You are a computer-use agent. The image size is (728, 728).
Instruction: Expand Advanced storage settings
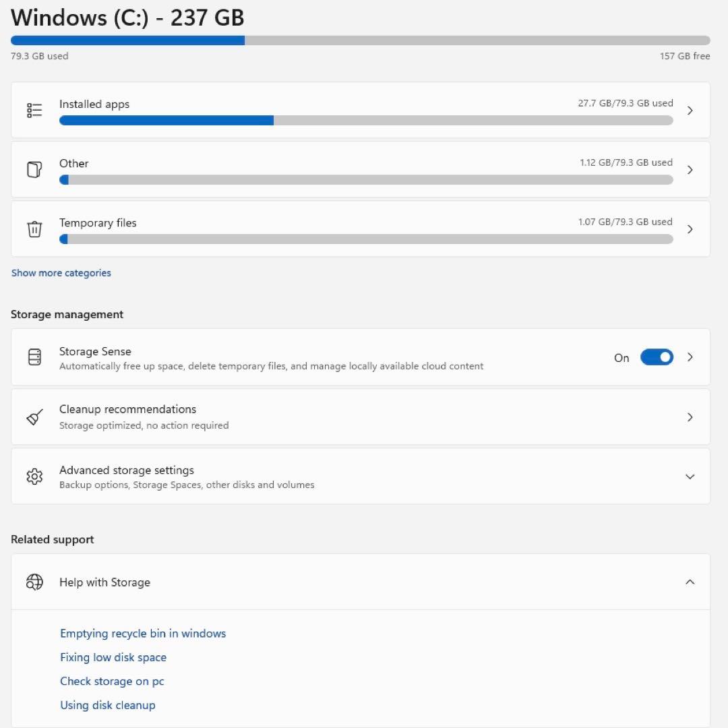(690, 476)
